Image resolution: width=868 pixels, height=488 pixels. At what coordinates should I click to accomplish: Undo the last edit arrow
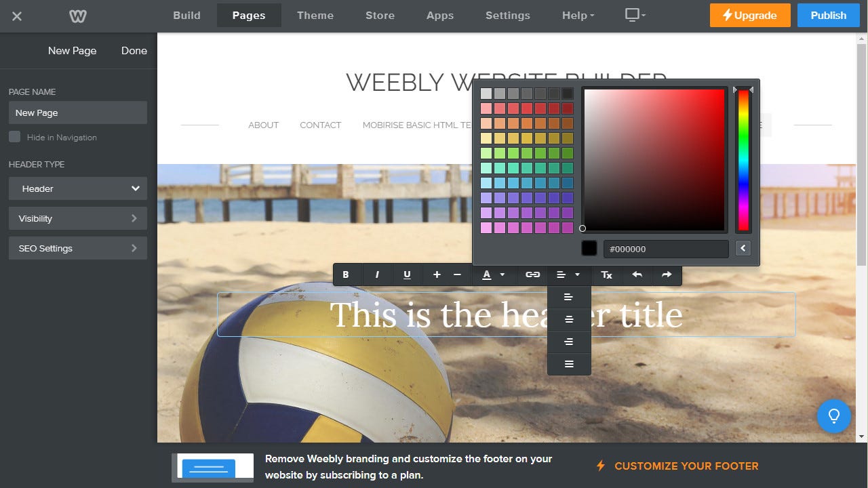click(x=637, y=274)
